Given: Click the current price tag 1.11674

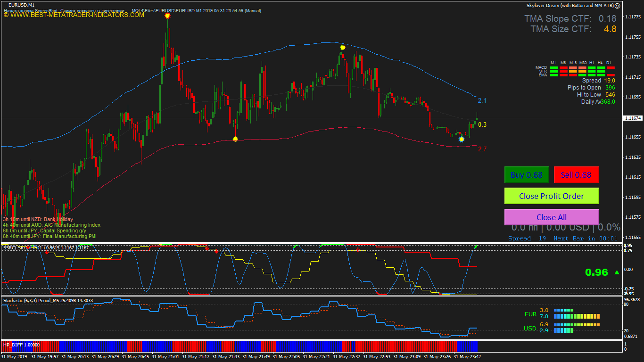Looking at the screenshot, I should [633, 118].
